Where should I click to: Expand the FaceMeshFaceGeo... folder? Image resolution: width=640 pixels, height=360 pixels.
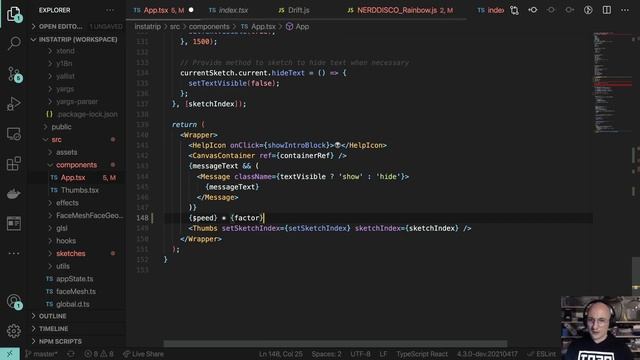pos(89,216)
